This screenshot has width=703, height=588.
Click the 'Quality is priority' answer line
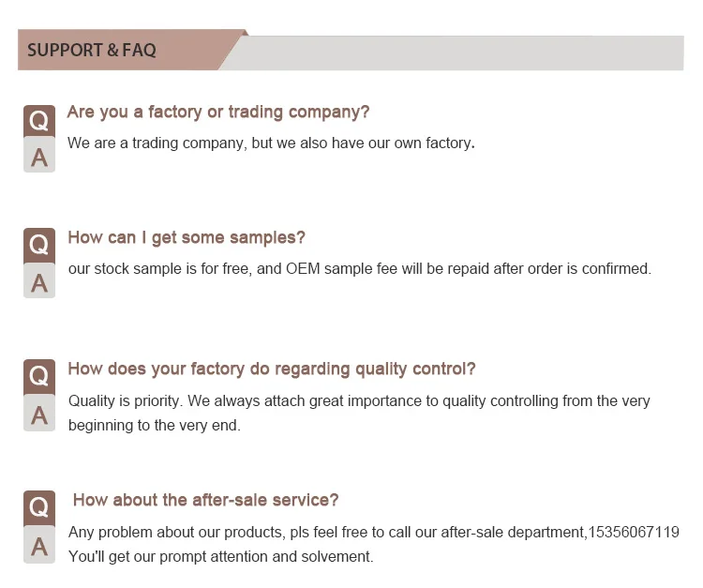(359, 401)
